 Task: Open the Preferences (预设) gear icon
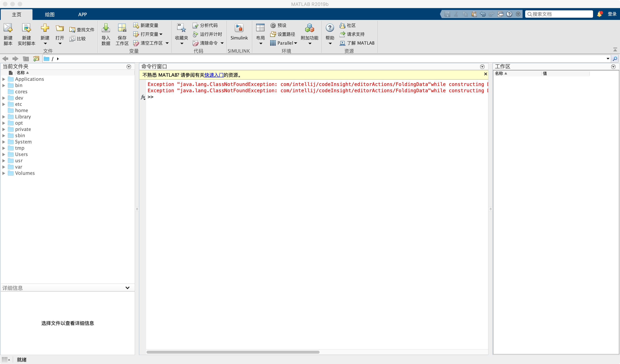click(273, 25)
